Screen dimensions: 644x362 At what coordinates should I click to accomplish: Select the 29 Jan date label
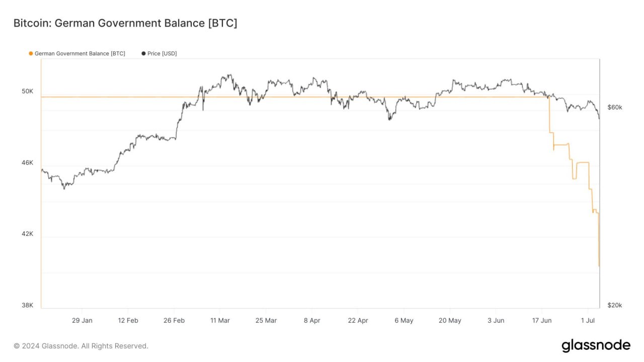click(x=82, y=320)
